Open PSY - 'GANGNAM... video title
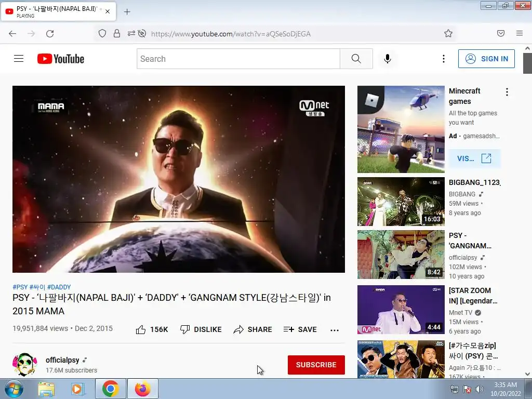The width and height of the screenshot is (532, 399). pyautogui.click(x=470, y=241)
